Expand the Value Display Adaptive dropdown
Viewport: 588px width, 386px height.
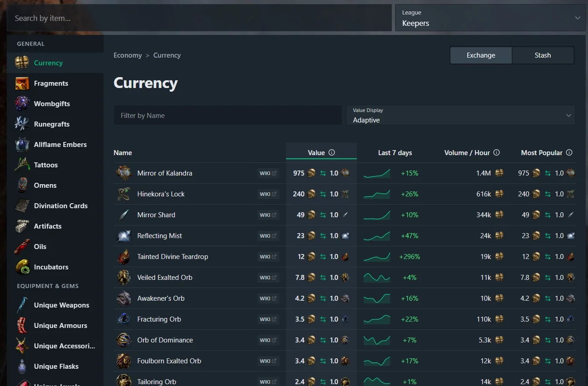460,115
